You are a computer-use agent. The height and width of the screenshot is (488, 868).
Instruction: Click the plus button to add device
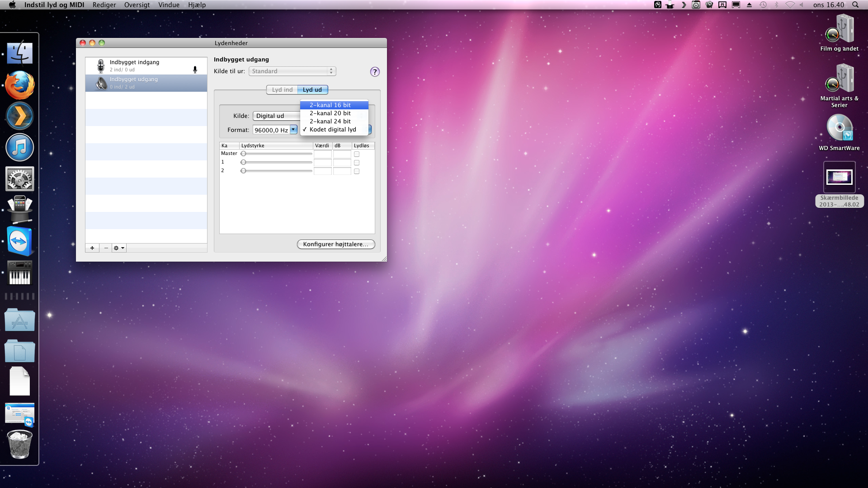point(92,248)
